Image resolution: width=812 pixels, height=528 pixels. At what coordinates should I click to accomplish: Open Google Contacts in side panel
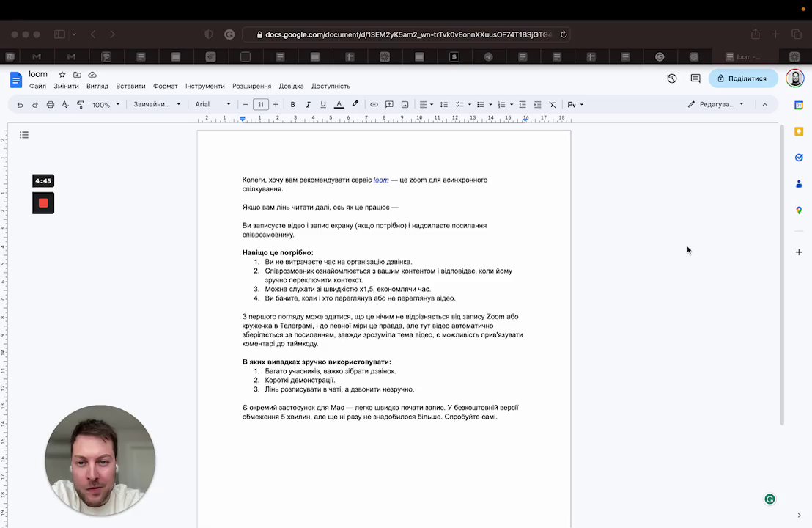coord(799,184)
